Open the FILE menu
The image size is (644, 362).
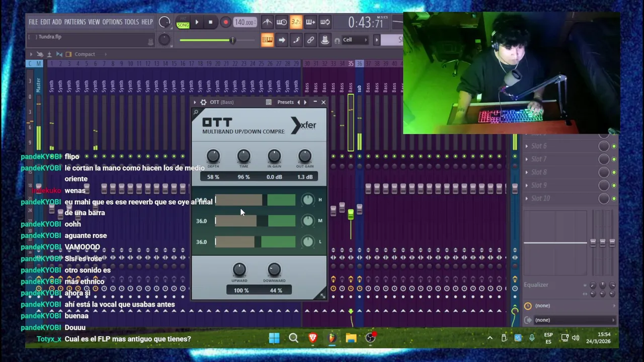pyautogui.click(x=33, y=22)
